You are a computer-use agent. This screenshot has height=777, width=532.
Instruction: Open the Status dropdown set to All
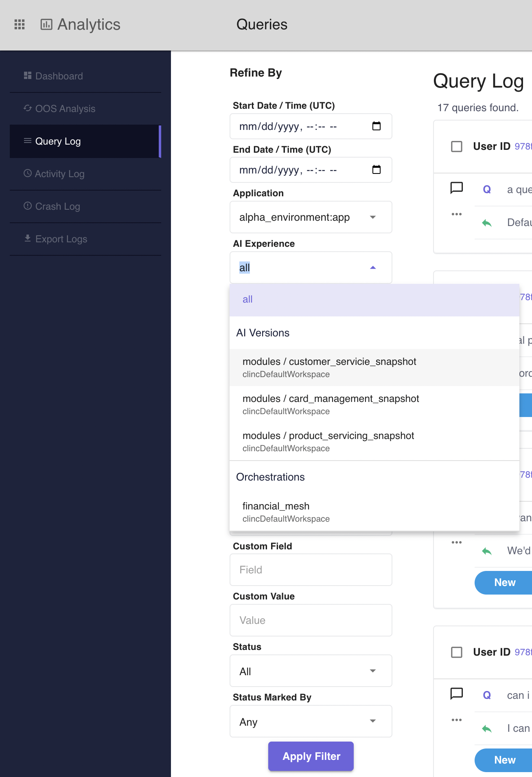point(311,671)
